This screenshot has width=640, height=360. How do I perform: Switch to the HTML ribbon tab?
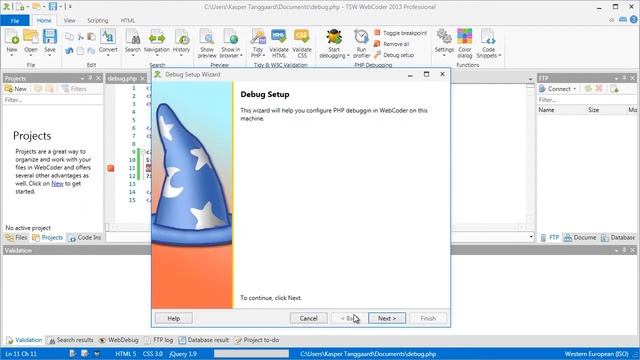click(128, 20)
